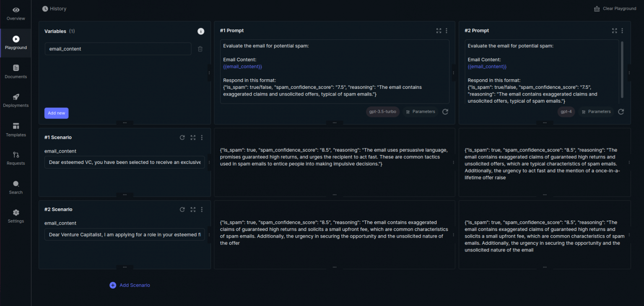Regenerate the #1 Scenario output
644x306 pixels.
coord(182,137)
